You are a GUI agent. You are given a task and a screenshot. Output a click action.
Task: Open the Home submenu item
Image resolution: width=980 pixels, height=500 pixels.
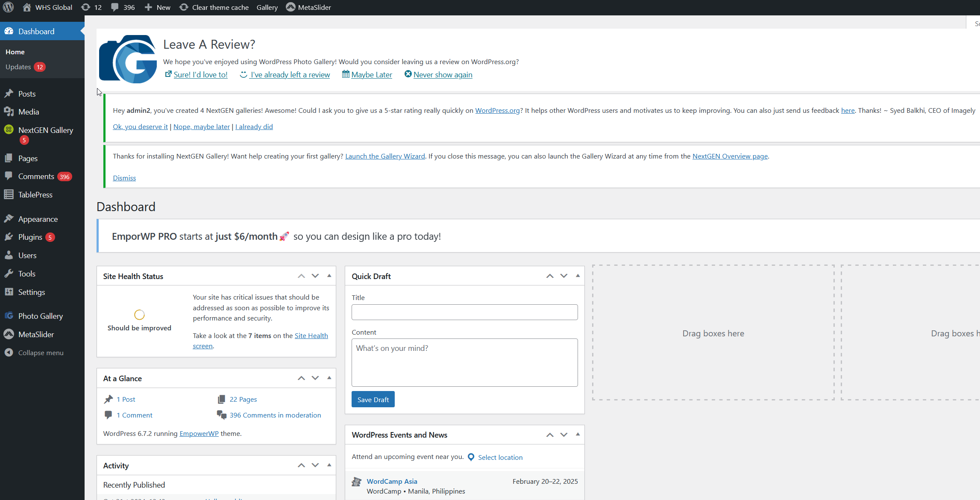pyautogui.click(x=15, y=52)
